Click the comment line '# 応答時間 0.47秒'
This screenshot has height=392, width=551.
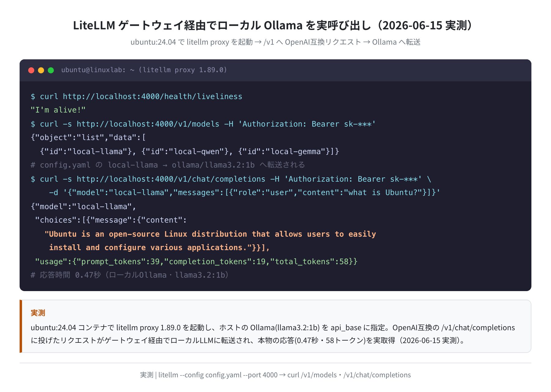coord(130,275)
